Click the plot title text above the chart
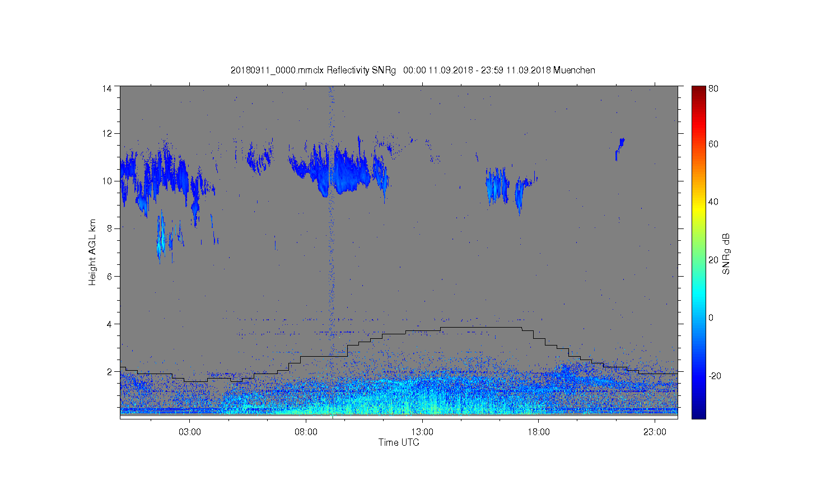 click(413, 71)
